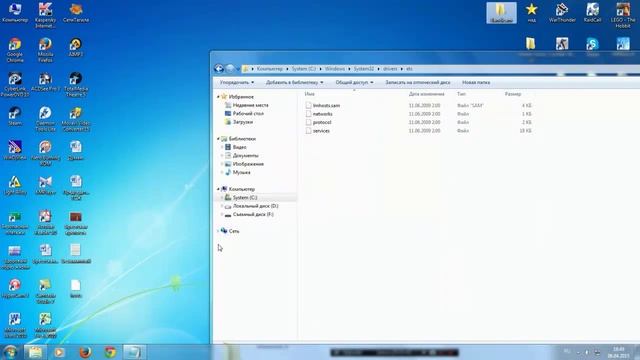Open the Компьютер desktop icon
640x360 pixels.
coord(15,13)
